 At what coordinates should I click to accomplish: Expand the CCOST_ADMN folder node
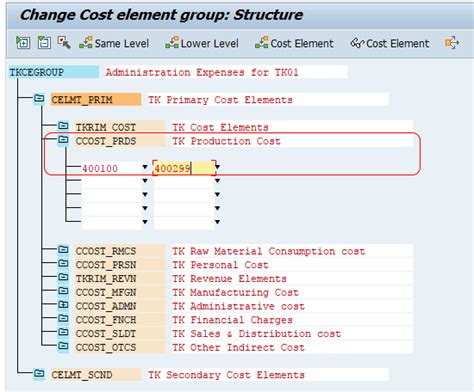point(63,305)
